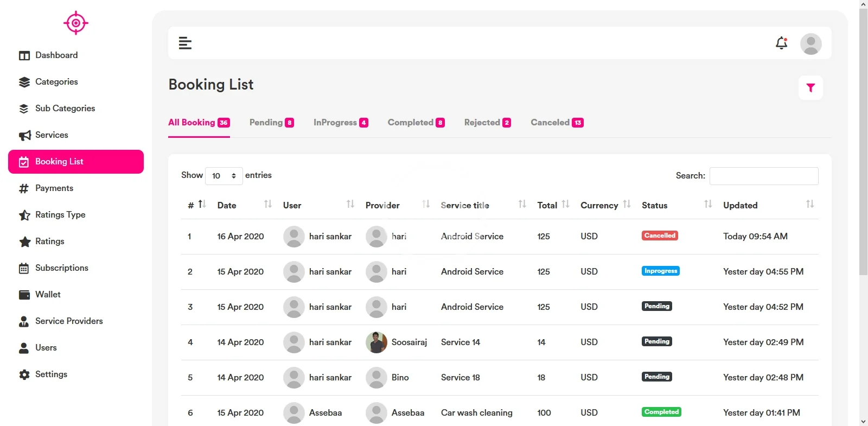Open the filter funnel button
The height and width of the screenshot is (426, 868).
tap(810, 87)
